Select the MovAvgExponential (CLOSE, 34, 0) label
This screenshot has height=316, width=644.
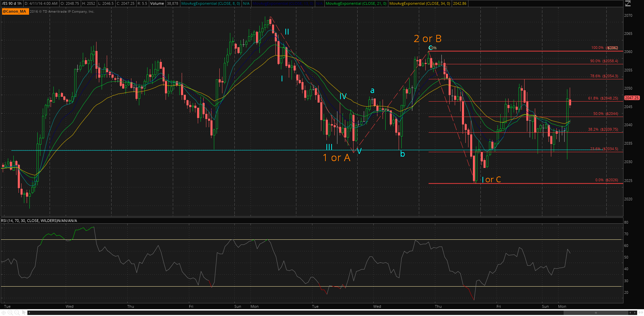[420, 3]
